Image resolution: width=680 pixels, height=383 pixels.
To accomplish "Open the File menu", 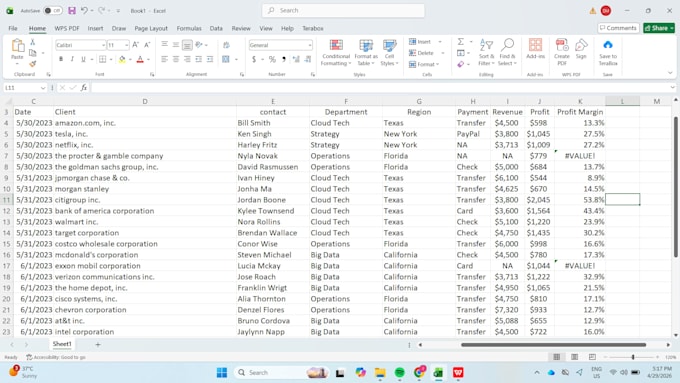I will click(13, 28).
